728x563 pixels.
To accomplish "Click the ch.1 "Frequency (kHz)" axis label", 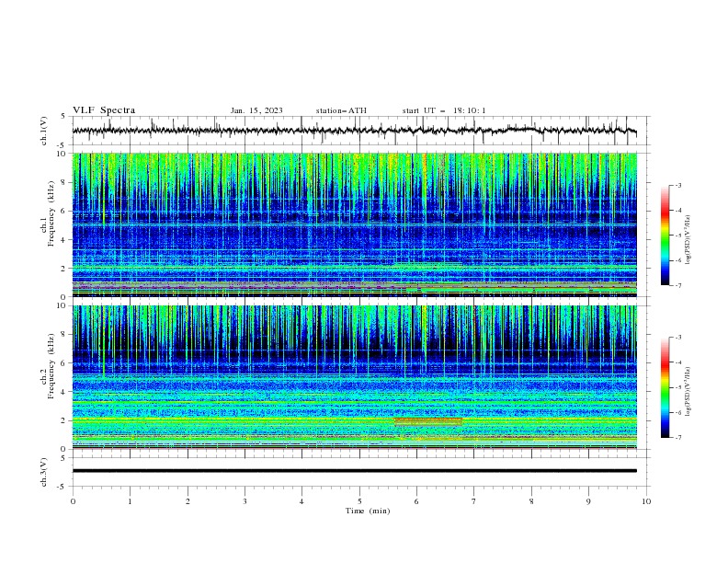I will click(x=51, y=213).
